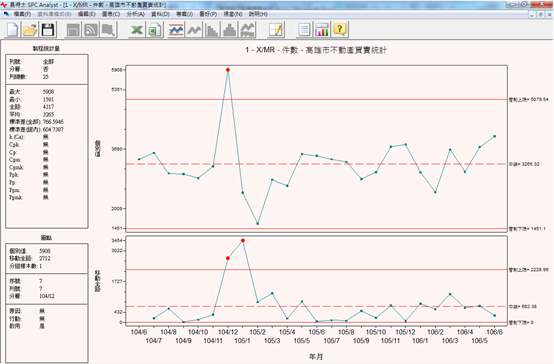
Task: Restore the inner document window
Action: (541, 14)
